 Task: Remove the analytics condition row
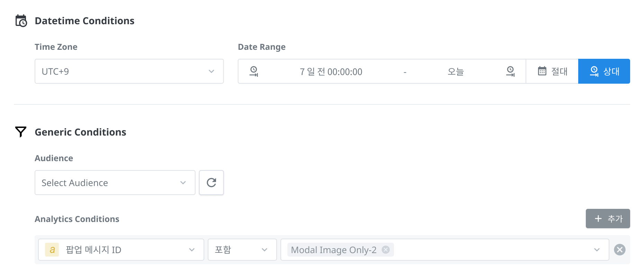[619, 250]
